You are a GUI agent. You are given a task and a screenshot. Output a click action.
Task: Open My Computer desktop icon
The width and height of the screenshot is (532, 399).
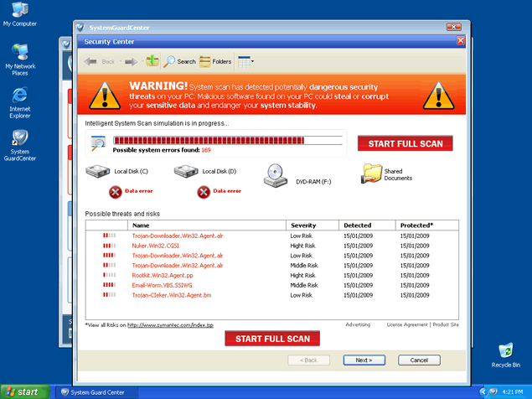point(19,11)
